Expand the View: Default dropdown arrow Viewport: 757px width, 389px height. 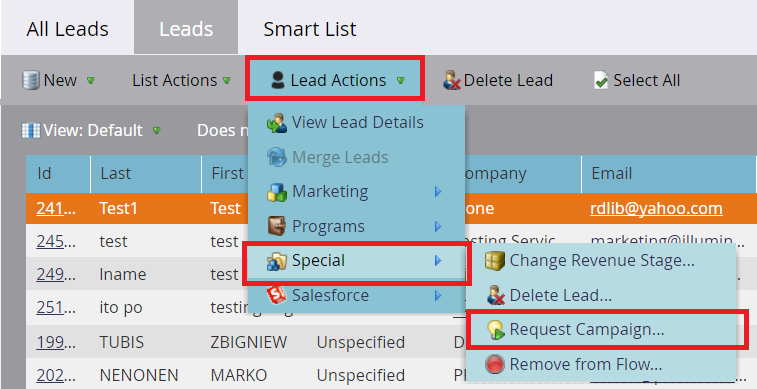click(x=156, y=130)
